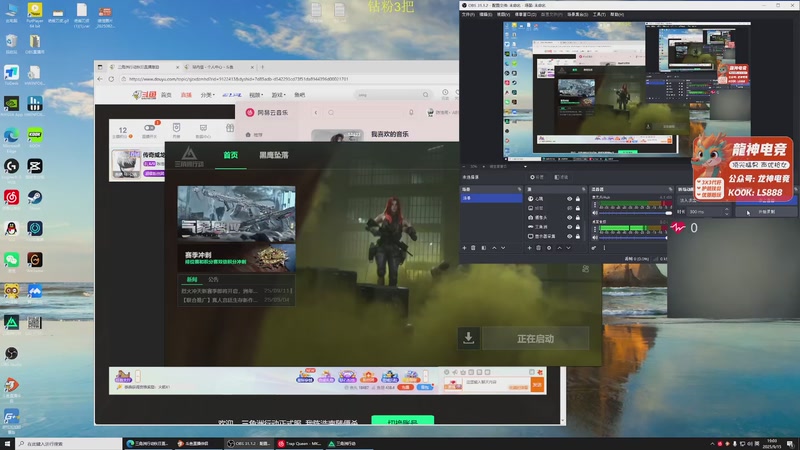800x450 pixels.
Task: Click the NetEase Music microphone icon
Action: [411, 113]
